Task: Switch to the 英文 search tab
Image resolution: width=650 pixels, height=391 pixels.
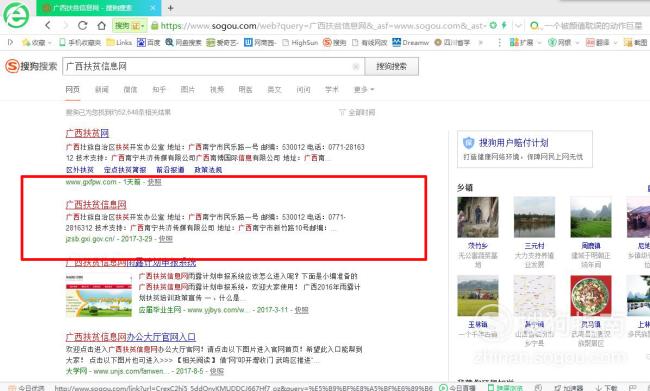Action: coord(274,90)
